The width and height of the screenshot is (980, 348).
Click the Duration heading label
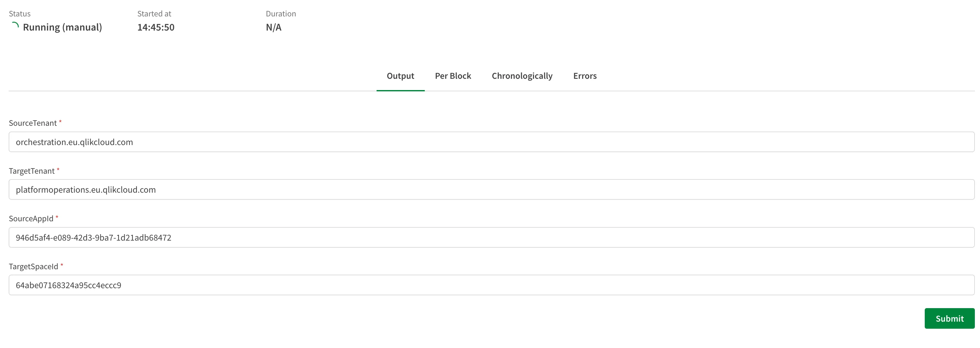coord(281,14)
